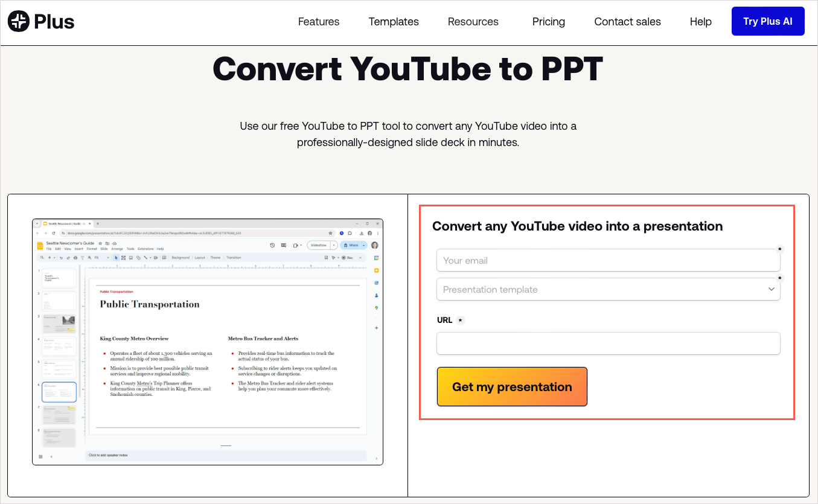The image size is (818, 504).
Task: Click the Public Transportation slide heading in screenshot
Action: (150, 304)
